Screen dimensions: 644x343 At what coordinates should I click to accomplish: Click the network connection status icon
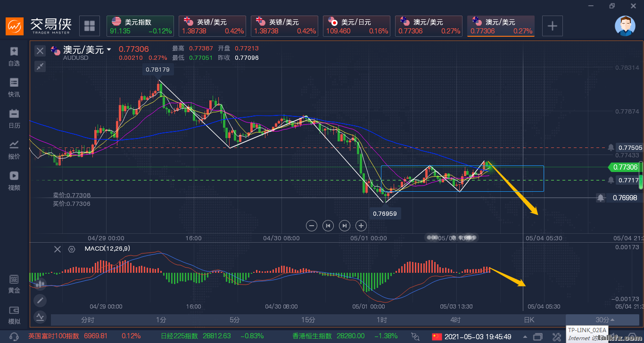coord(415,336)
